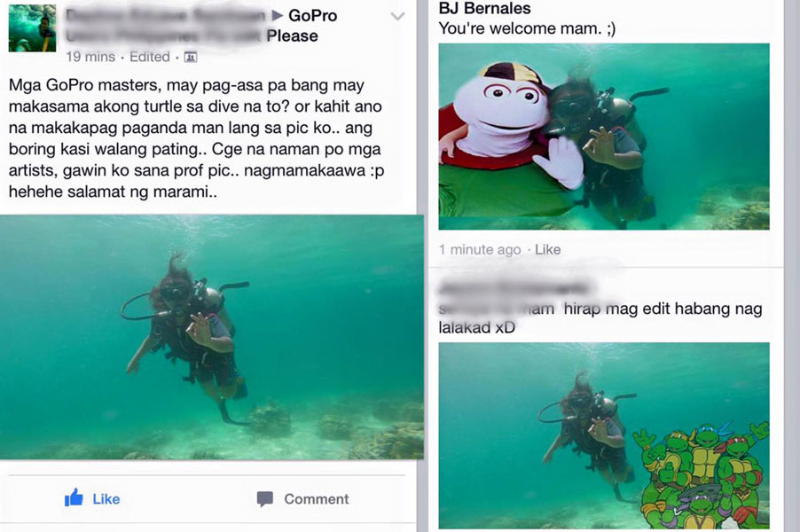Open the edited photo with Ninja Turtles

(604, 435)
